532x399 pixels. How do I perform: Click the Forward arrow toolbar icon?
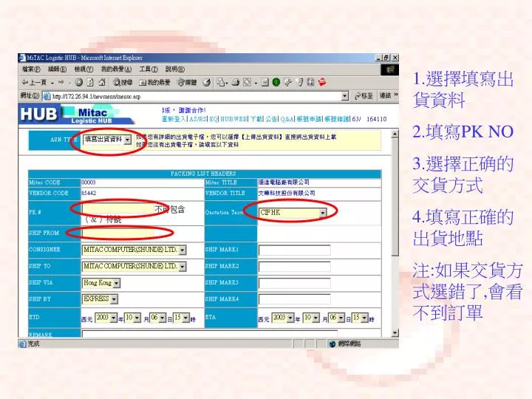click(61, 83)
